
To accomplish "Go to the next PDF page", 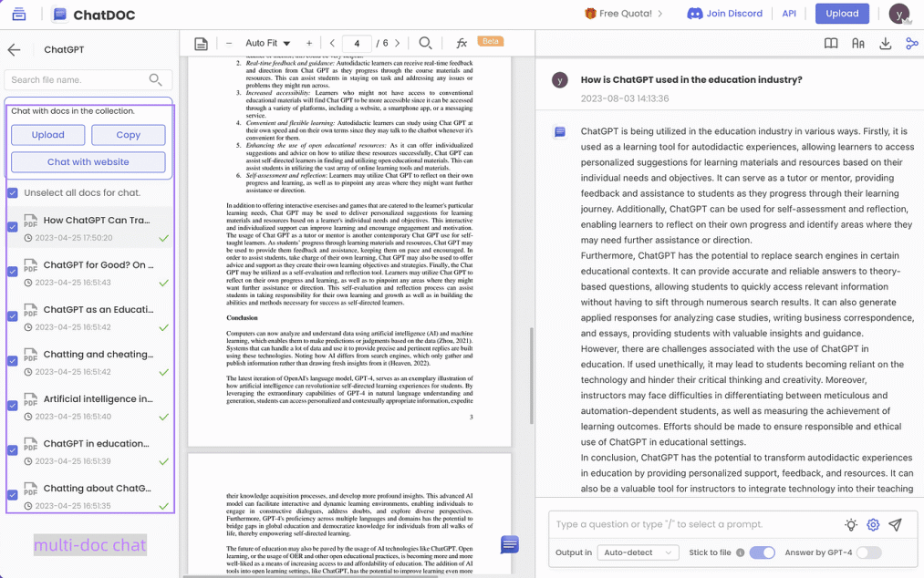I will point(397,43).
